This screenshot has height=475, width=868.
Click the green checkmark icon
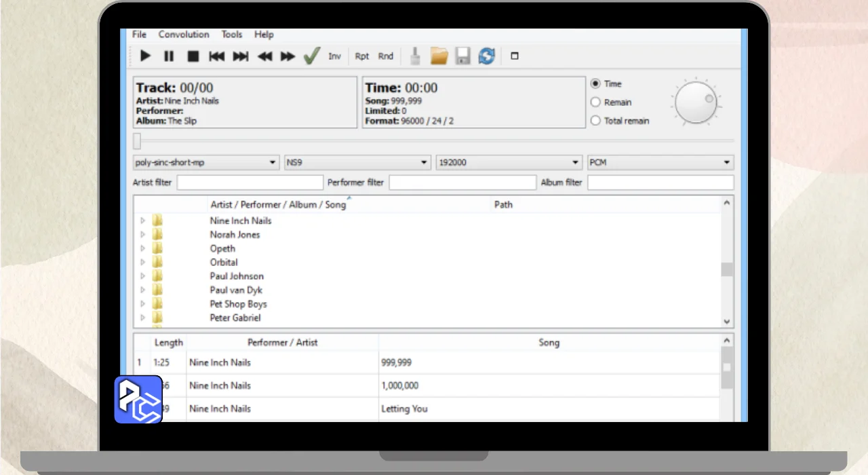311,56
